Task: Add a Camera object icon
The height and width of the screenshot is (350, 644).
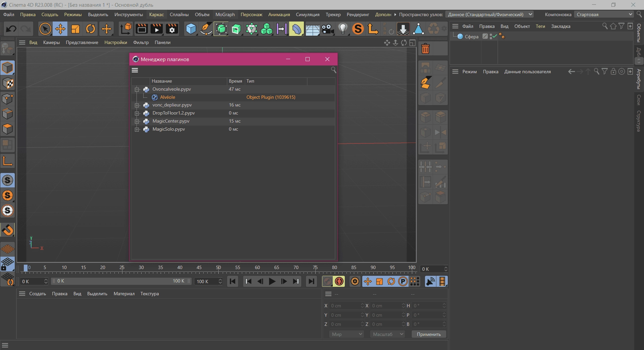Action: click(327, 29)
